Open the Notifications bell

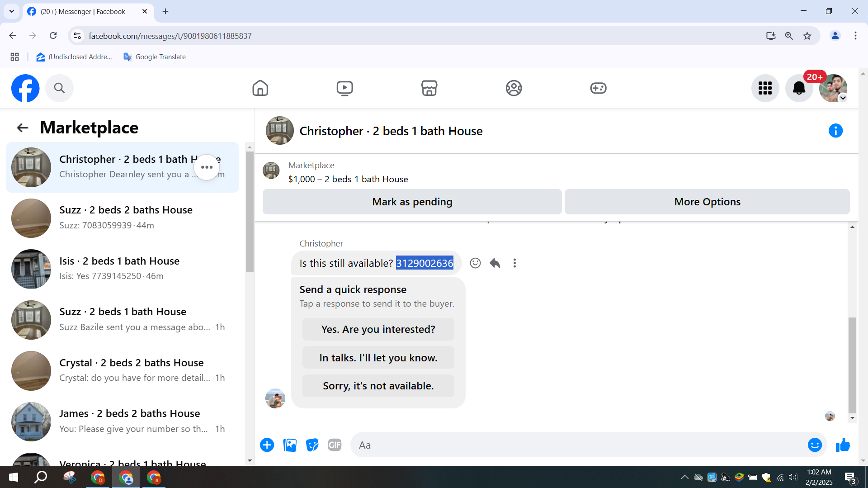point(799,88)
